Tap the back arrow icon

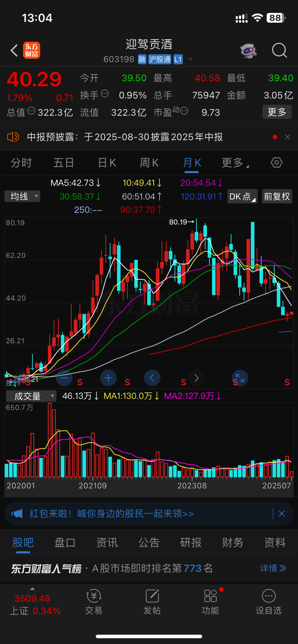tap(14, 51)
